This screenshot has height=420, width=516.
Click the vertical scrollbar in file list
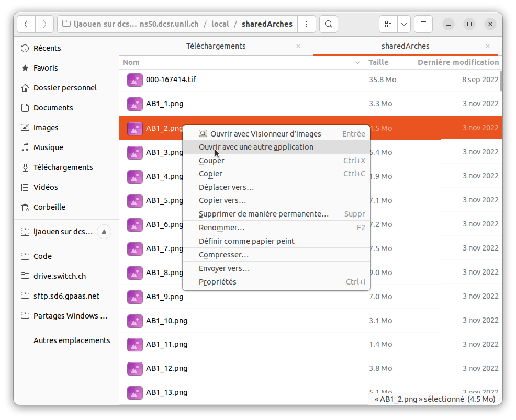pyautogui.click(x=501, y=81)
